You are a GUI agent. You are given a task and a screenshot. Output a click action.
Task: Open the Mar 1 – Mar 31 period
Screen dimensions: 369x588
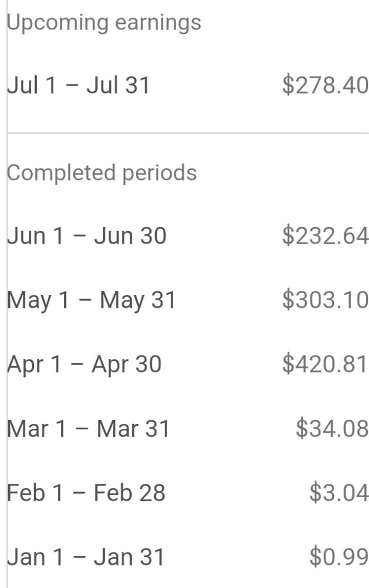(x=88, y=428)
